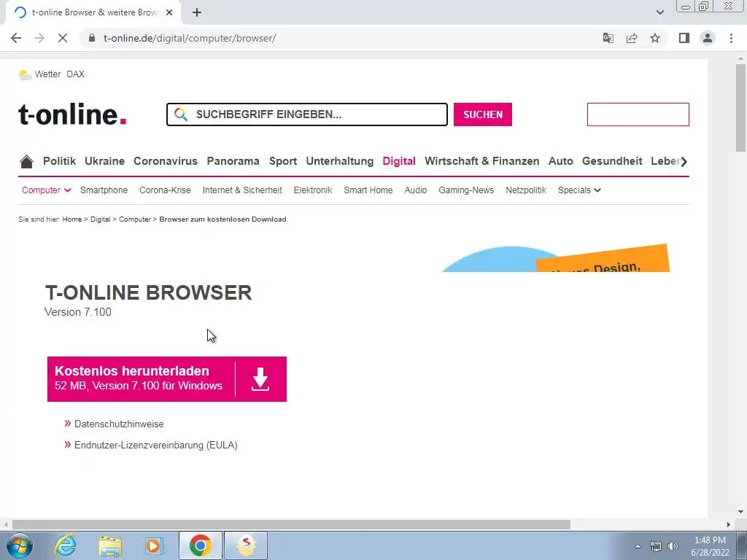Open the Unterhaltung section

tap(340, 161)
